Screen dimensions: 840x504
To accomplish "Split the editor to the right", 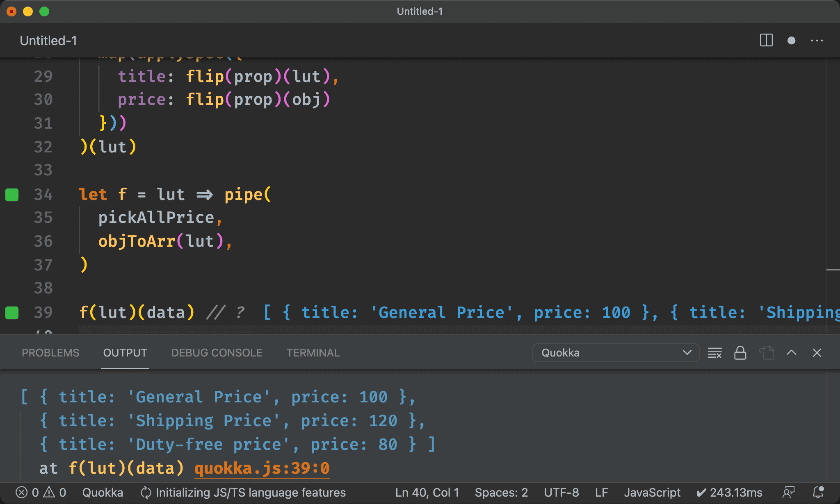I will pyautogui.click(x=766, y=41).
